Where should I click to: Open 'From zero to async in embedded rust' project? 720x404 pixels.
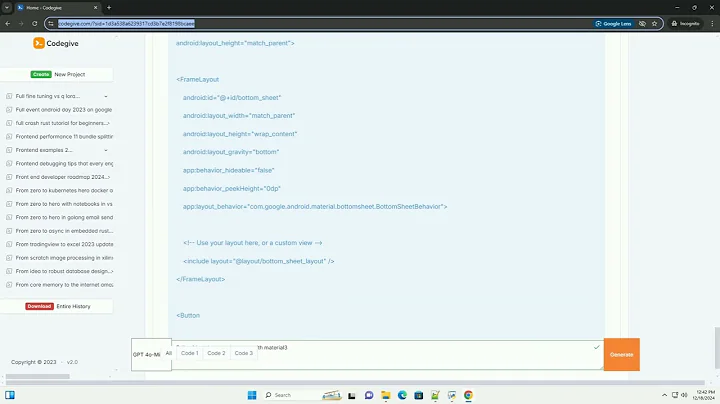[x=64, y=231]
